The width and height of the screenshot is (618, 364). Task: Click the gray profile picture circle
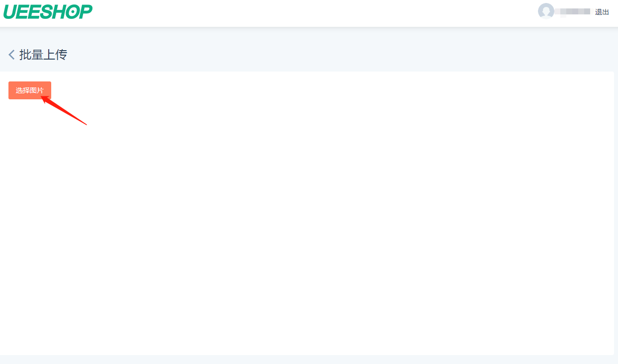[x=546, y=11]
